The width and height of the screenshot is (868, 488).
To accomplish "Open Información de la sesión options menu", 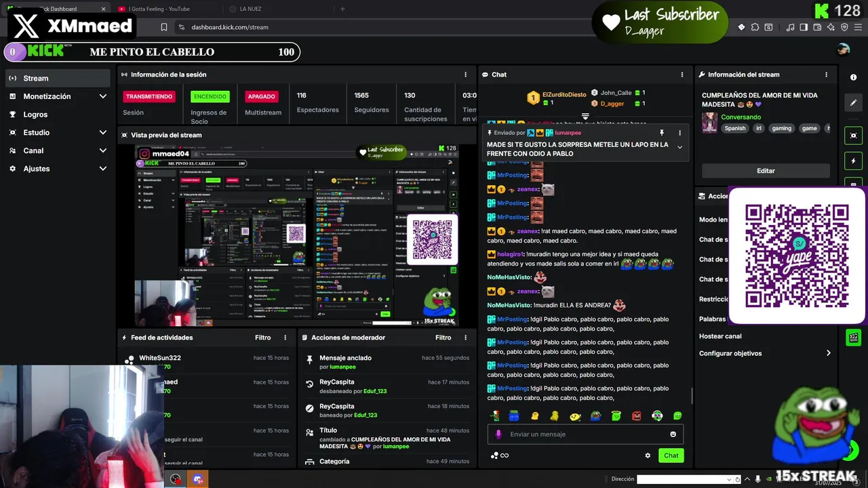I will click(x=465, y=75).
